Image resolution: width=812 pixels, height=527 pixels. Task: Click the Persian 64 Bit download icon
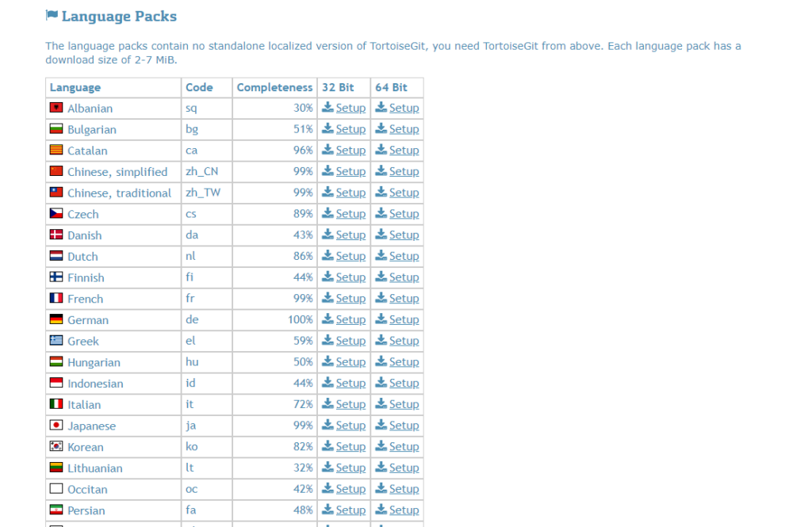pos(381,510)
